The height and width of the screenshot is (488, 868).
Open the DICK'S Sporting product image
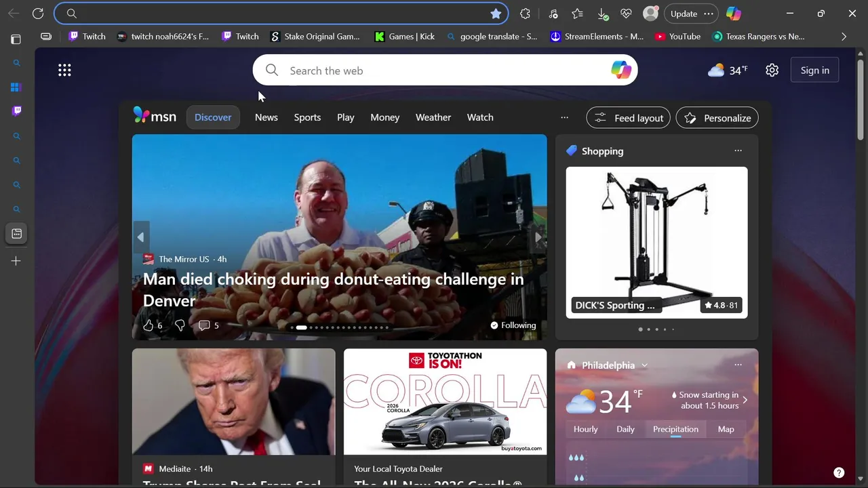(x=656, y=242)
